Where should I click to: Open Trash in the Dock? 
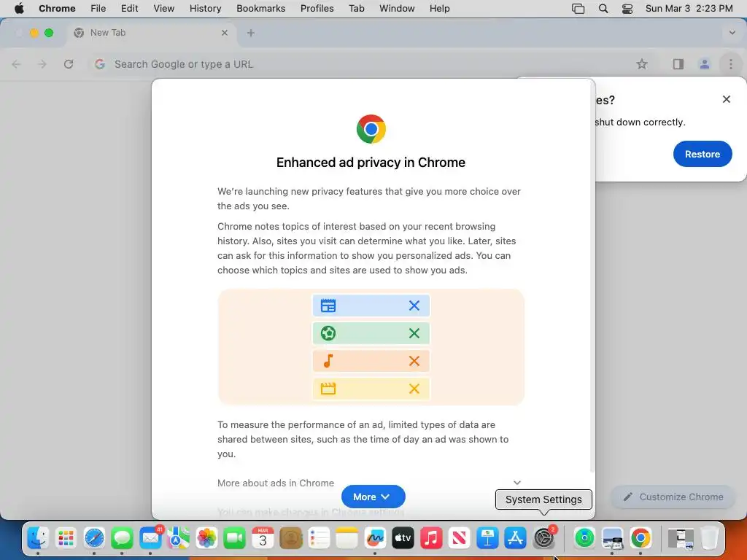pyautogui.click(x=709, y=538)
